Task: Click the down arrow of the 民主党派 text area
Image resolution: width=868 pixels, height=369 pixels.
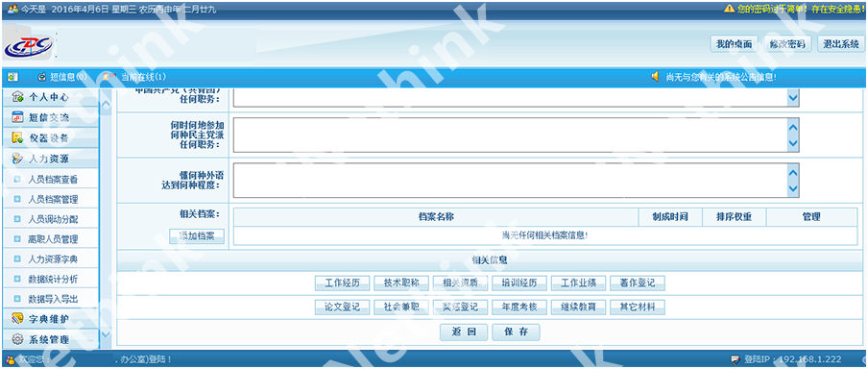Action: click(793, 143)
